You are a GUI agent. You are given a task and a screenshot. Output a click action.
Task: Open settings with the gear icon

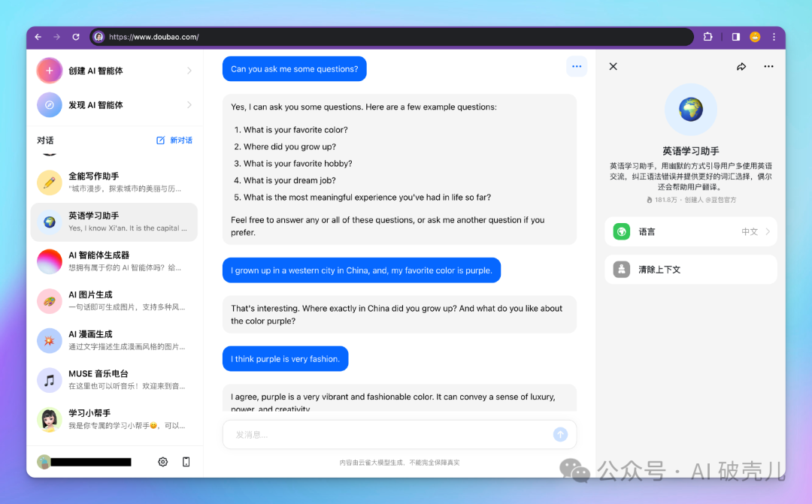(162, 462)
